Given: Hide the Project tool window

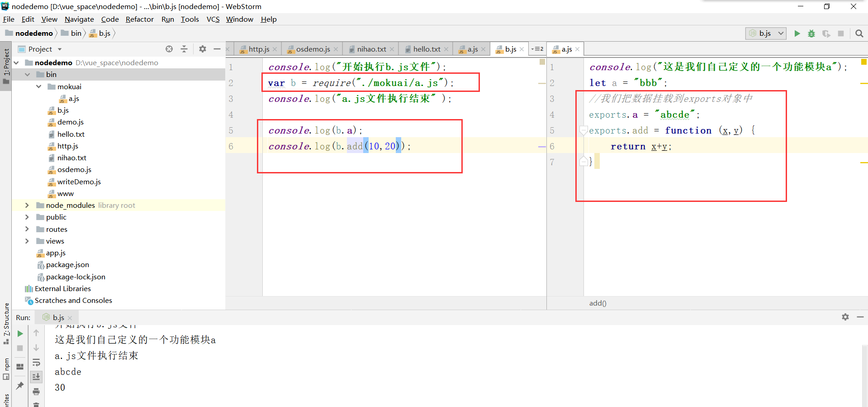Looking at the screenshot, I should coord(217,49).
